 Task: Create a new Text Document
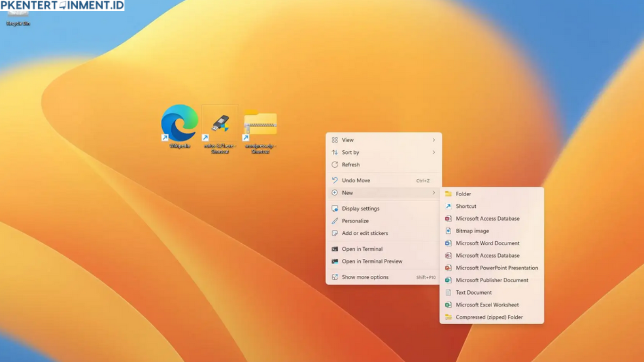(492, 292)
